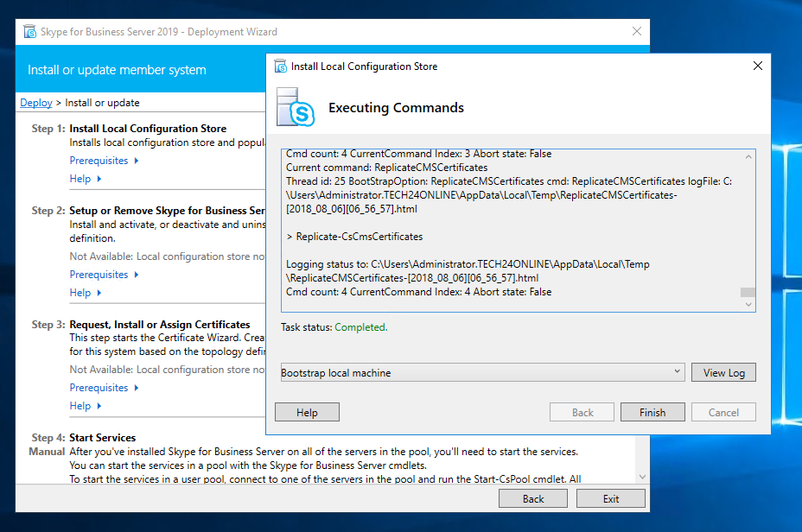Viewport: 802px width, 532px height.
Task: Close the Install Local Configuration Store dialog
Action: [757, 66]
